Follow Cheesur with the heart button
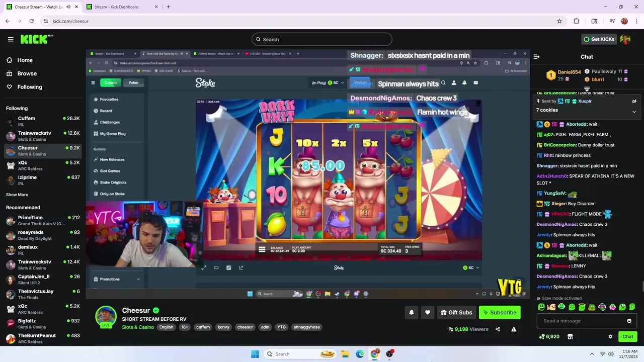644x362 pixels. pos(427,312)
